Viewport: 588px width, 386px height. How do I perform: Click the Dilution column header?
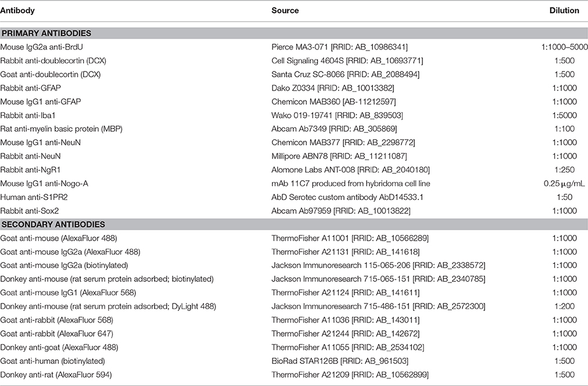[564, 10]
